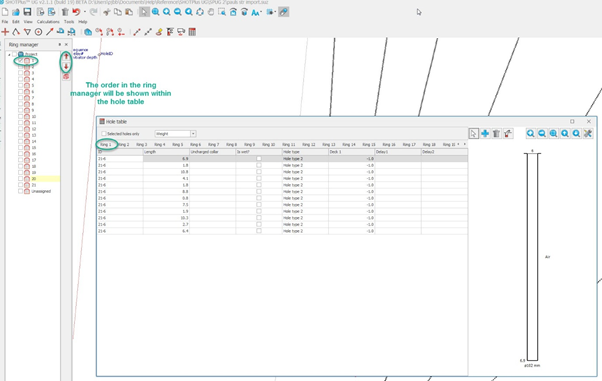Open the Edit menu

(16, 22)
